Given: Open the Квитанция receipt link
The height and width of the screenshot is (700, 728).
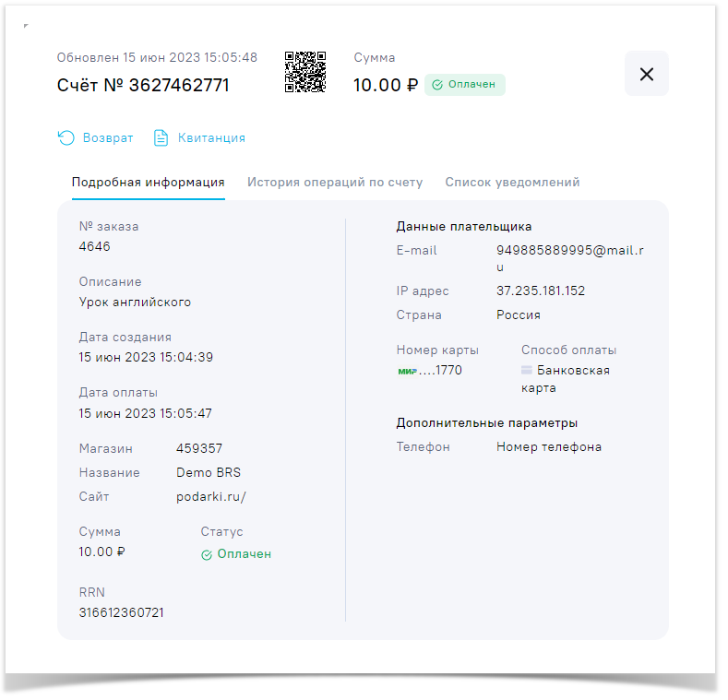Looking at the screenshot, I should [211, 137].
